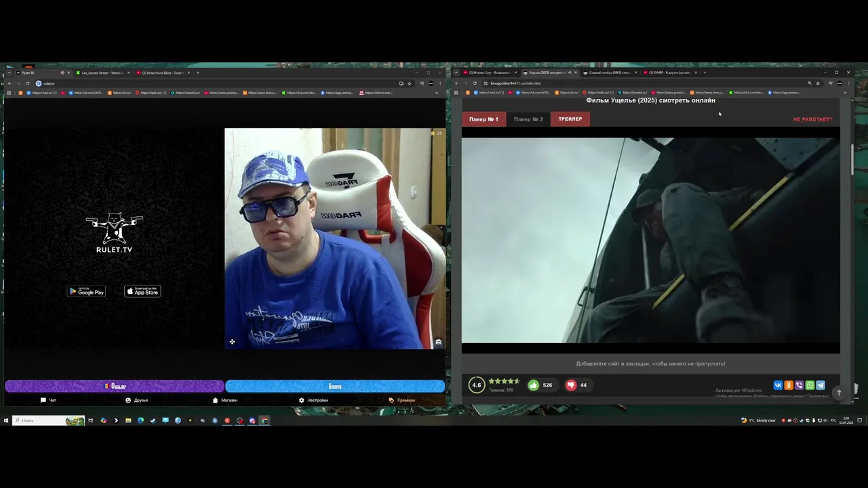Open the Chrome menu in the left browser
The height and width of the screenshot is (488, 868).
pos(440,83)
